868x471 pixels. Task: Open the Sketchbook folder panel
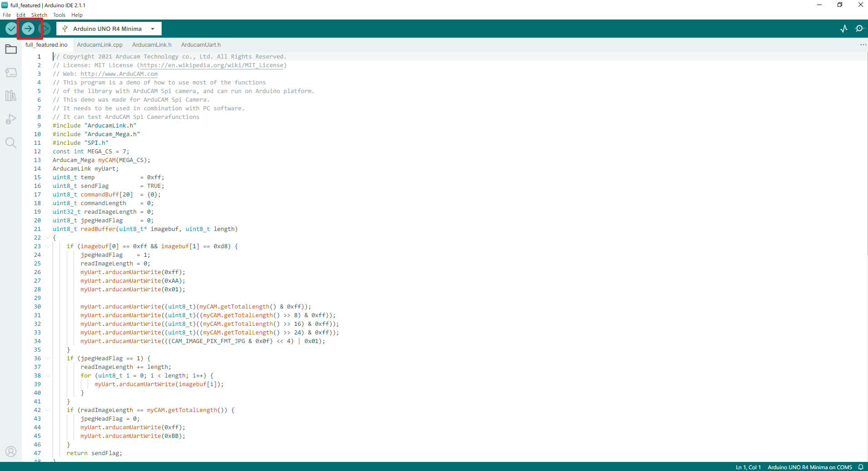pos(11,49)
